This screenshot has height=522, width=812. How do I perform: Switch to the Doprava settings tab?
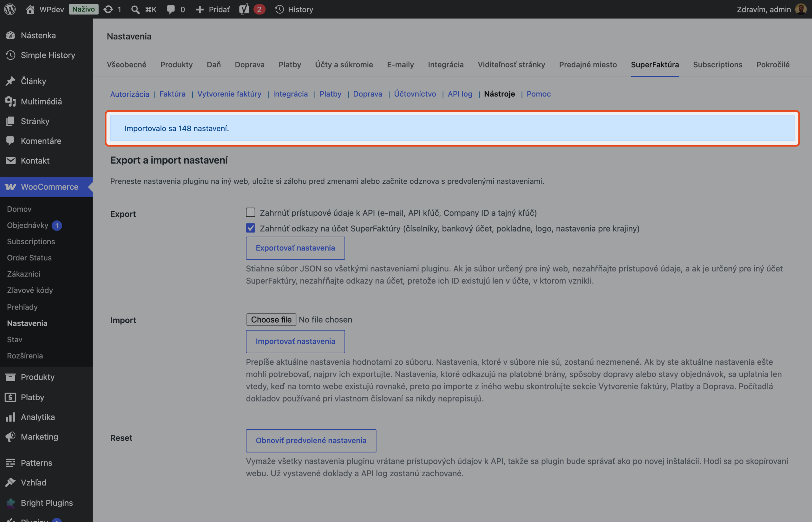[250, 64]
